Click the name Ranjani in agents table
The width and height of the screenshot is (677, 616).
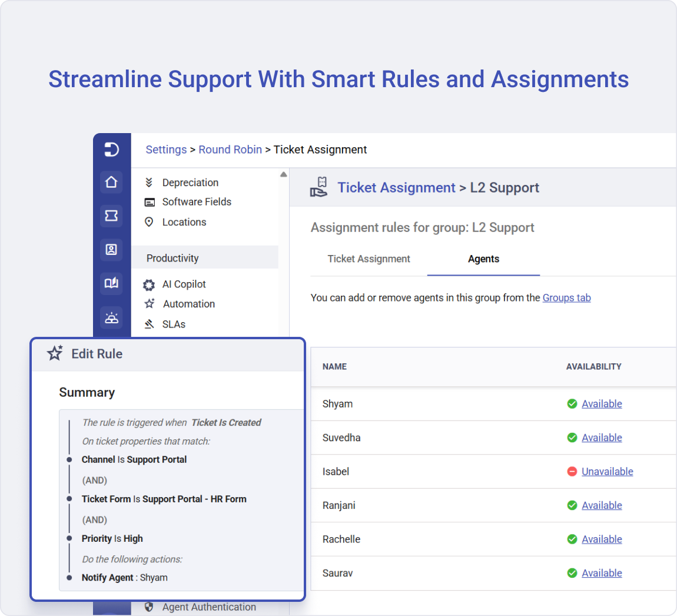tap(339, 505)
